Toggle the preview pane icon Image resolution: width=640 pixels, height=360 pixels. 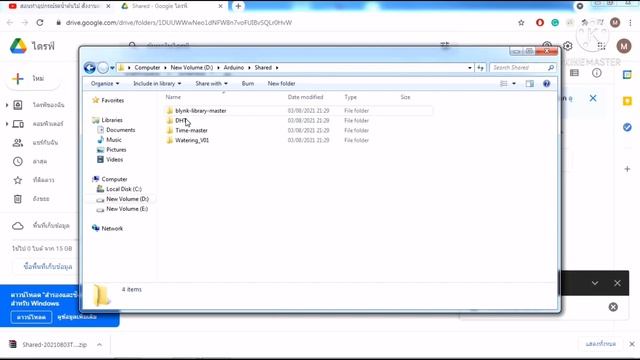point(530,84)
